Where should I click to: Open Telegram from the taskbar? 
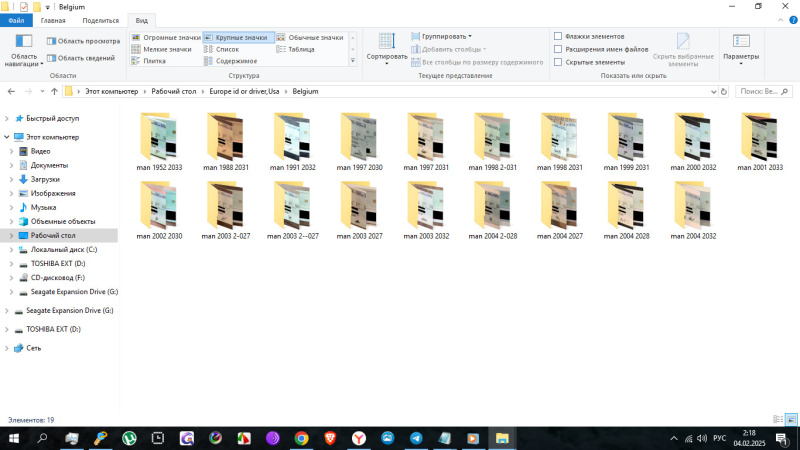[415, 438]
